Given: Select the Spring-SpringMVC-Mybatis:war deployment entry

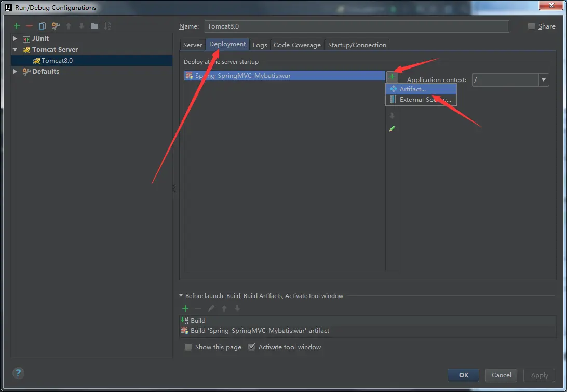Looking at the screenshot, I should (285, 76).
